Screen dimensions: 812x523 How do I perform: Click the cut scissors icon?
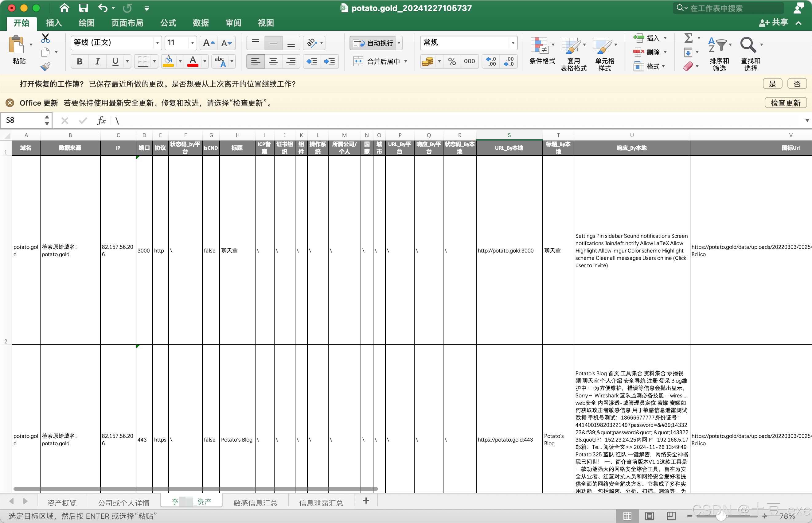pyautogui.click(x=45, y=38)
